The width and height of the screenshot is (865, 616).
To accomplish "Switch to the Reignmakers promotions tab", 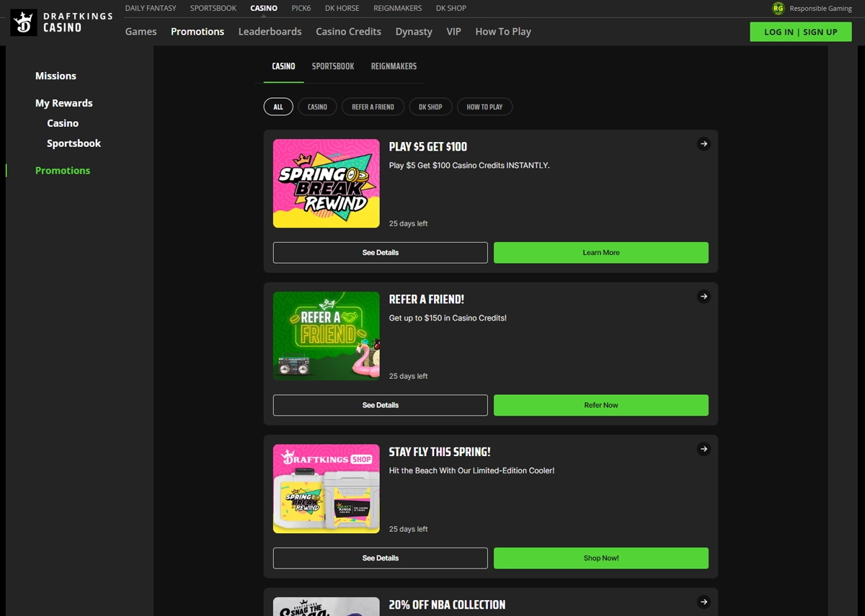I will [394, 66].
